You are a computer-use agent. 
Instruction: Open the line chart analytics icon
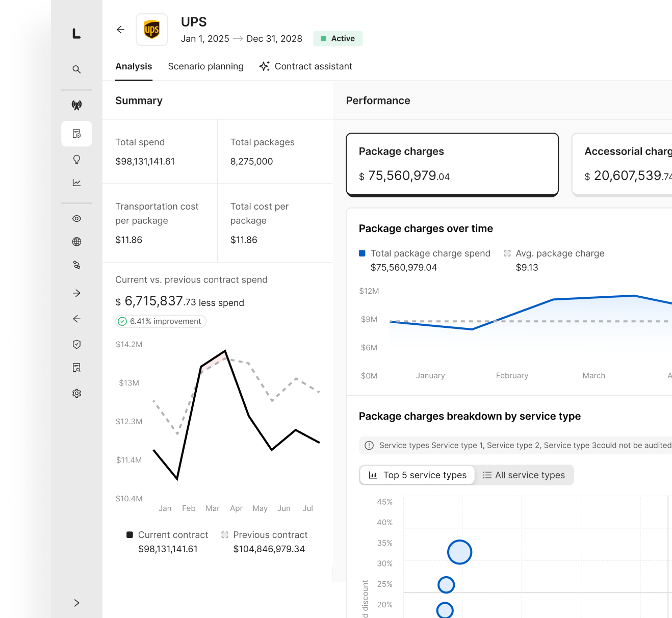click(76, 183)
